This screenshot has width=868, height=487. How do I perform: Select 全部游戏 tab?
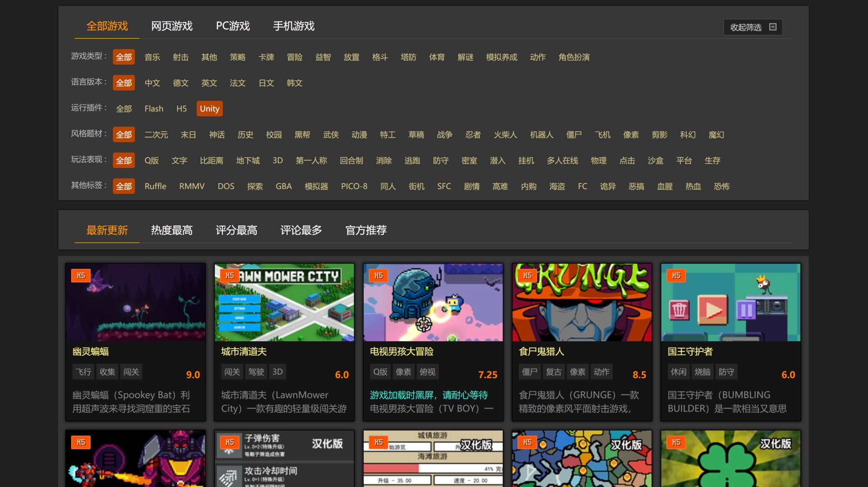[107, 26]
